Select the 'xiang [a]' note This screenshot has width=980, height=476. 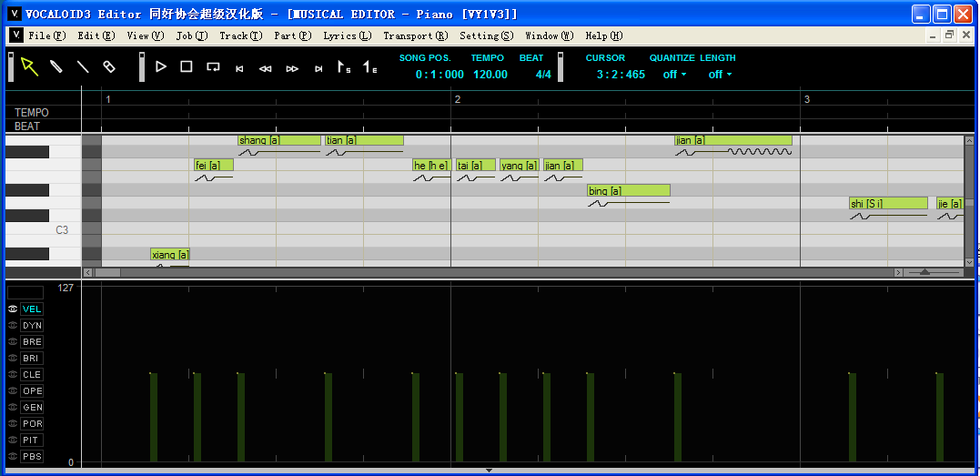(x=170, y=254)
